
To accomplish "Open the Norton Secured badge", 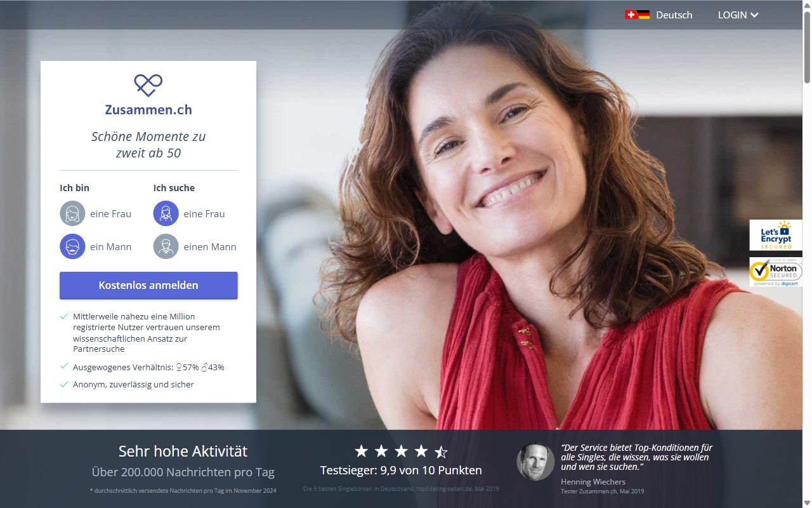I will click(x=776, y=272).
